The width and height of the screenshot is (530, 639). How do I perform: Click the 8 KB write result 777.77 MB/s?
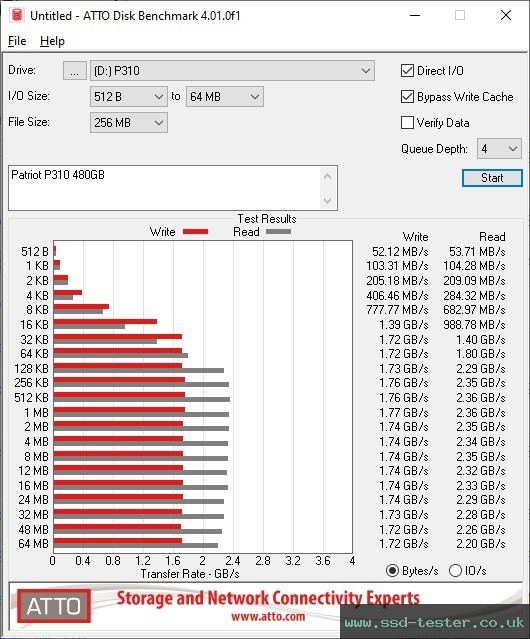point(397,310)
